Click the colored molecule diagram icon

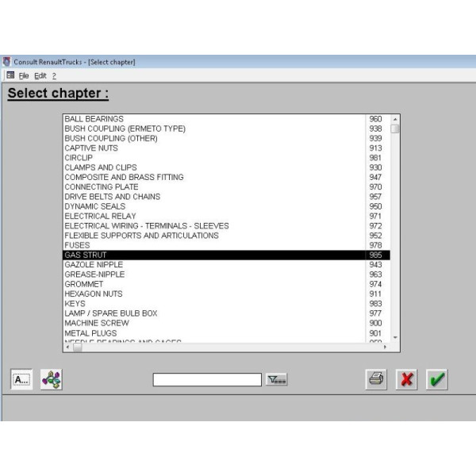(51, 379)
